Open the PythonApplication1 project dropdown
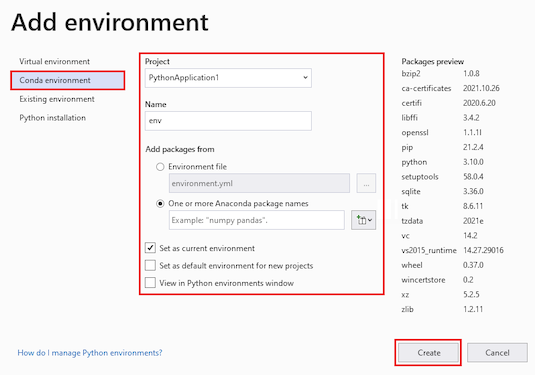 [x=228, y=78]
